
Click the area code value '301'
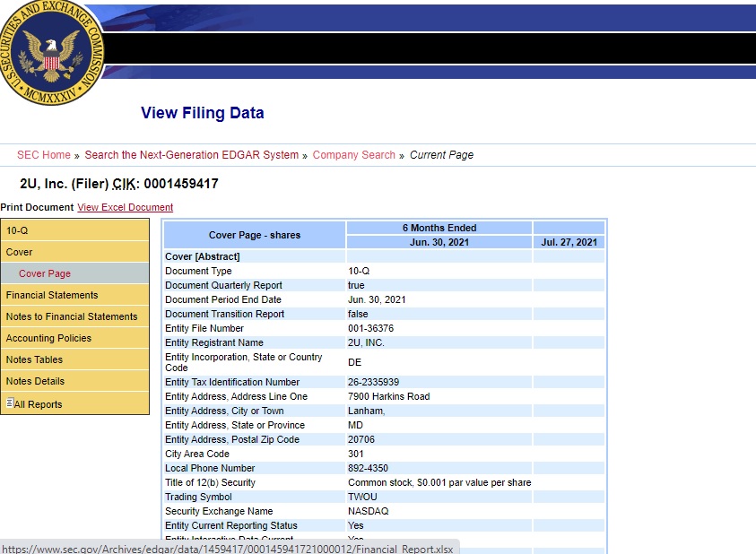(x=356, y=454)
